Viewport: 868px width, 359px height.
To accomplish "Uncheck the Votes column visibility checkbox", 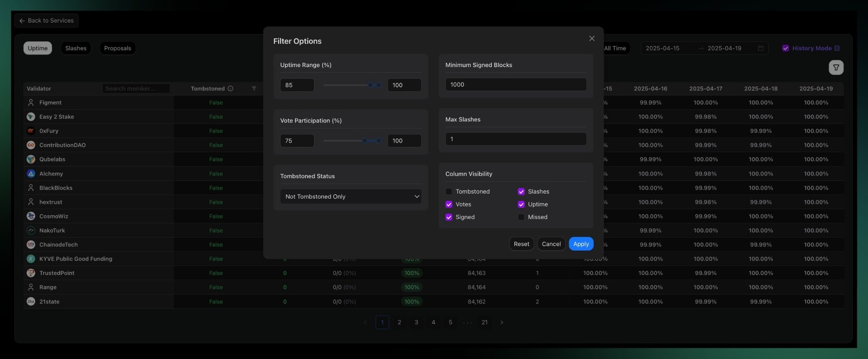I will (449, 204).
